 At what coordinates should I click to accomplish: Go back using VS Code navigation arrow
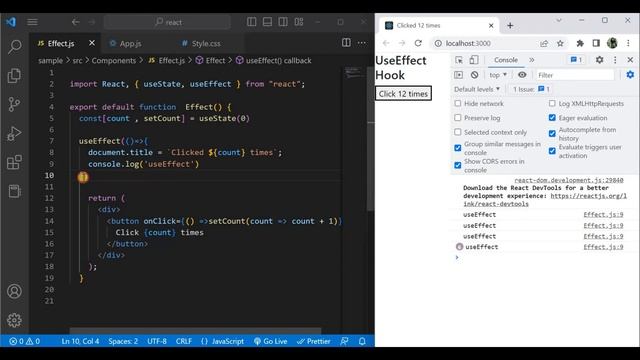(x=76, y=22)
